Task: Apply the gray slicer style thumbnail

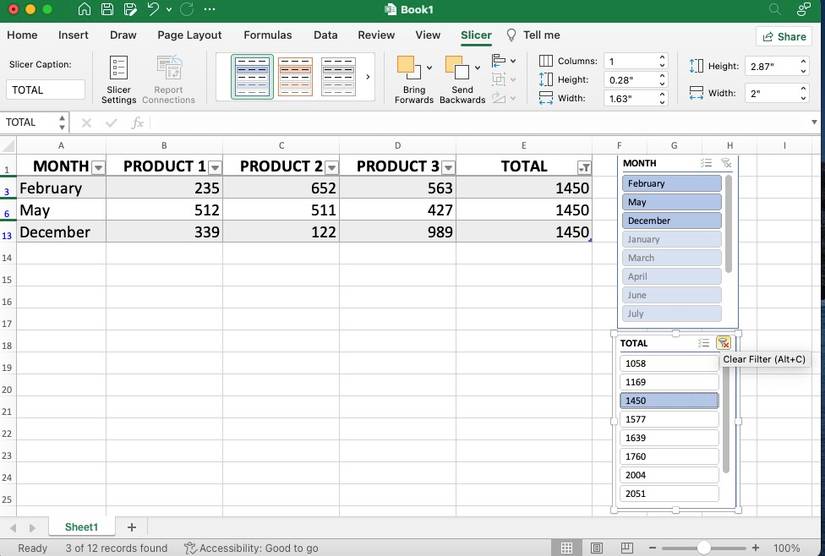Action: pyautogui.click(x=338, y=77)
